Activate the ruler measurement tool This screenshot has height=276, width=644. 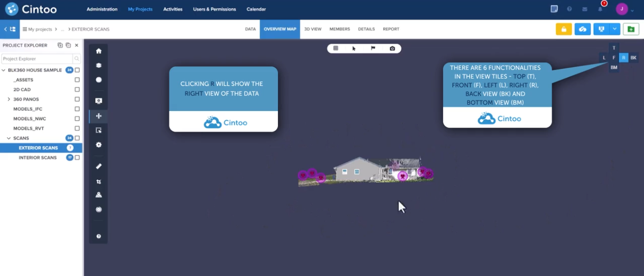point(98,167)
